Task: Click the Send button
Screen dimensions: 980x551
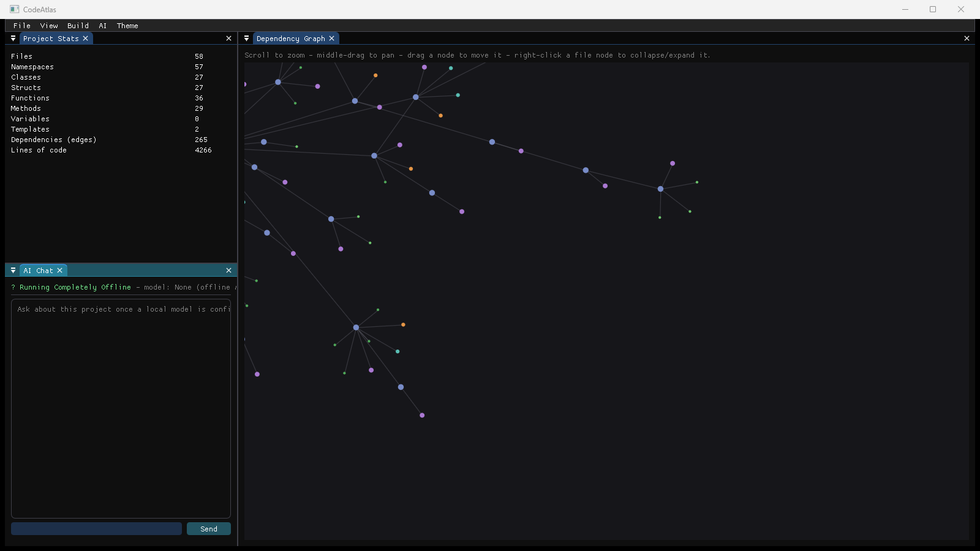Action: click(209, 529)
